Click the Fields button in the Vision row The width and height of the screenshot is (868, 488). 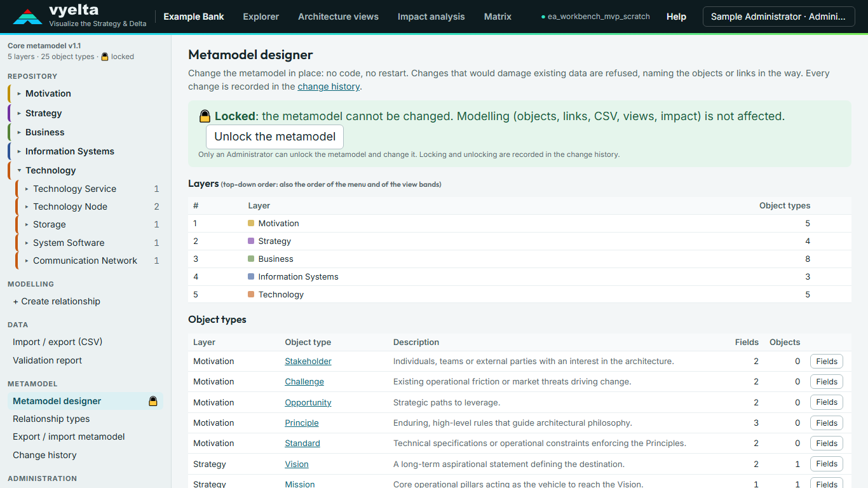coord(827,464)
